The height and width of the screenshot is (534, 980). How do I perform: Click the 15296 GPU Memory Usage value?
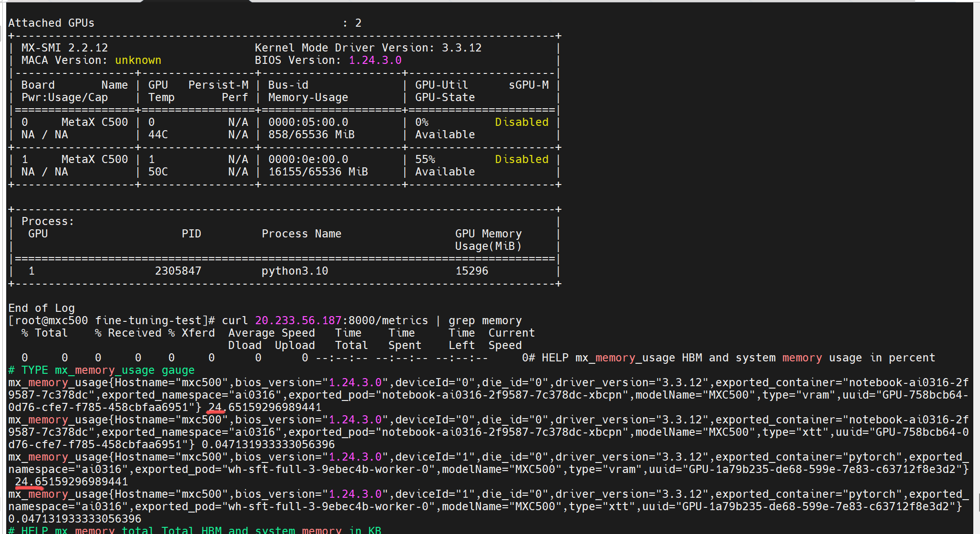click(x=471, y=271)
